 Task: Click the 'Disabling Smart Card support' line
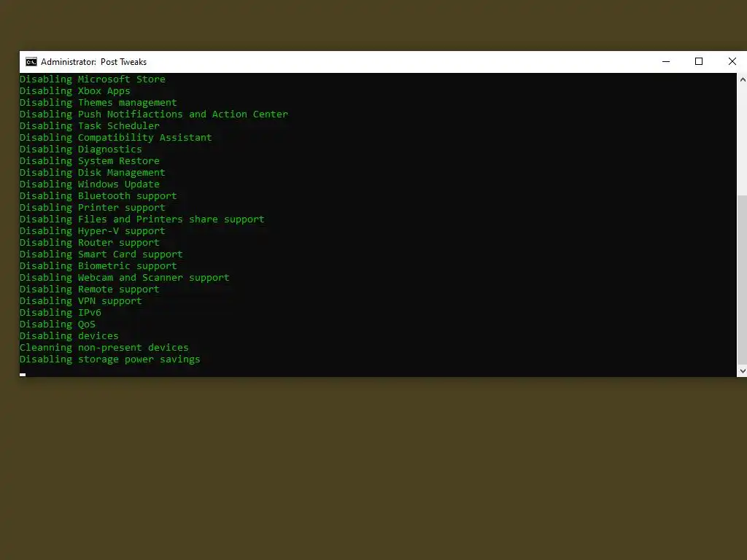(x=101, y=254)
